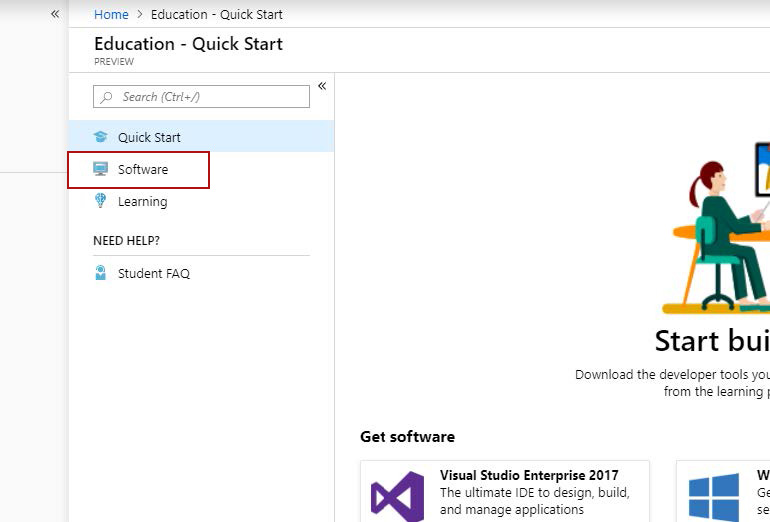Click the Learning lightbulb icon
This screenshot has height=522, width=770.
click(100, 201)
